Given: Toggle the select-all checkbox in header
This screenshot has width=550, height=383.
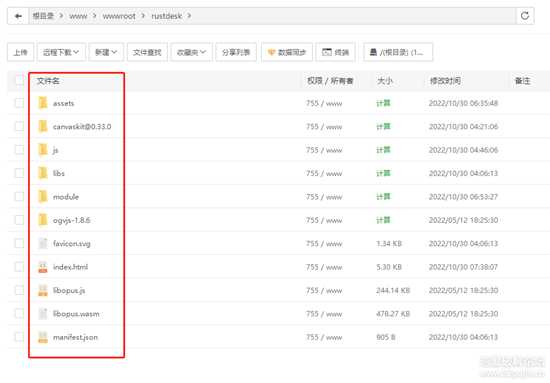Looking at the screenshot, I should coord(19,80).
